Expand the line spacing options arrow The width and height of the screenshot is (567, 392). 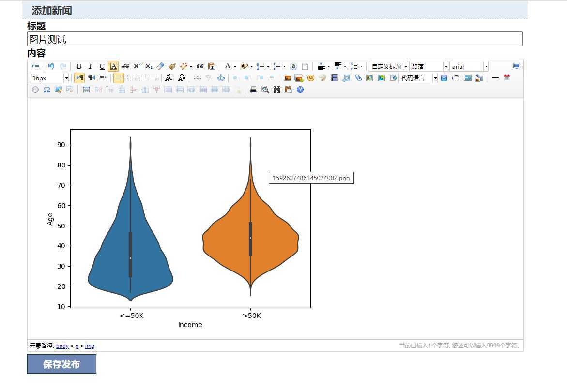(x=361, y=66)
